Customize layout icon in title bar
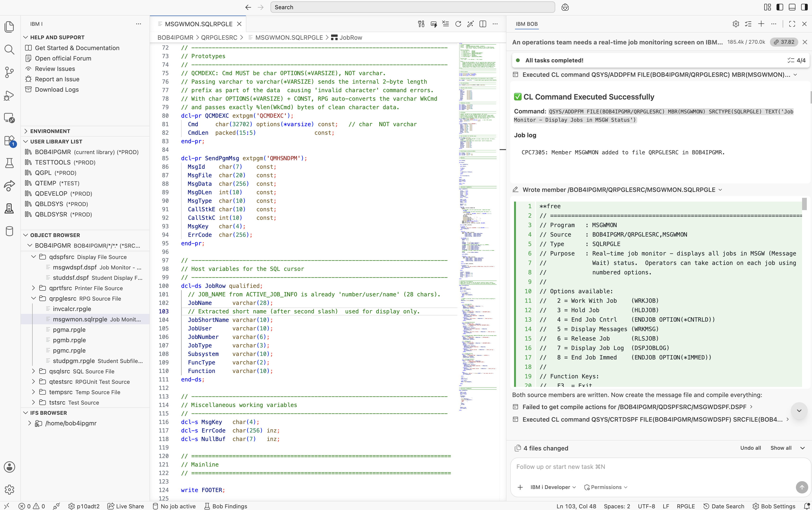 tap(768, 7)
